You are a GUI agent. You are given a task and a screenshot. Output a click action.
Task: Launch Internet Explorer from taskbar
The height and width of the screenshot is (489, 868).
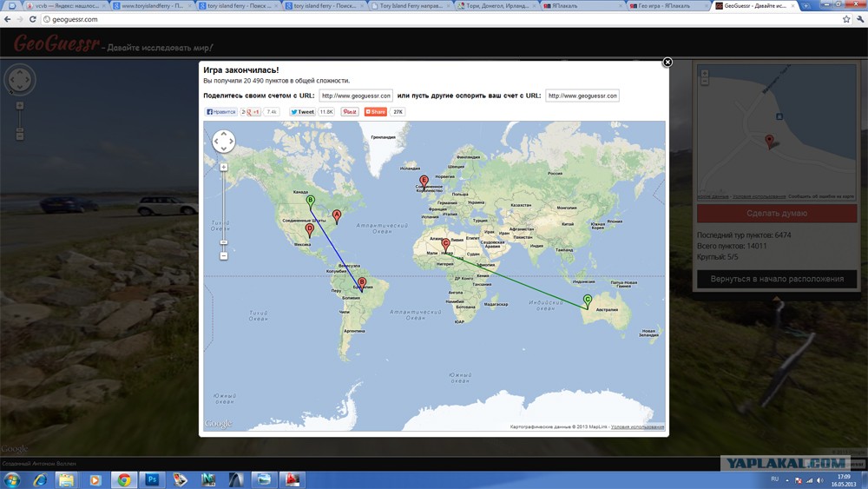click(x=41, y=479)
